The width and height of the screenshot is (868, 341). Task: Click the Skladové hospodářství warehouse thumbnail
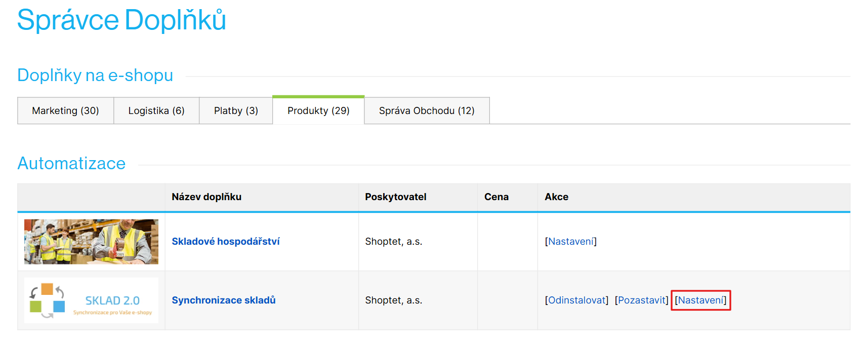coord(91,242)
